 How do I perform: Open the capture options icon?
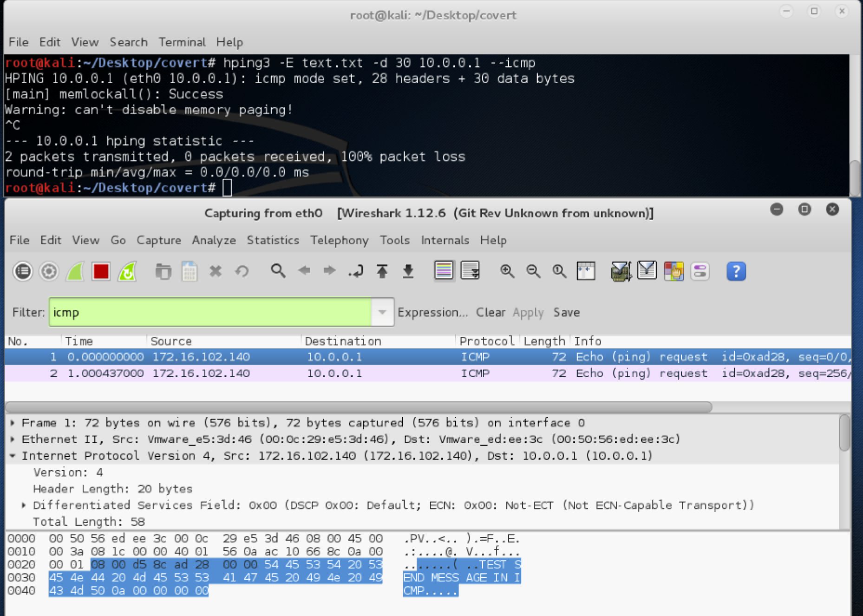point(49,271)
